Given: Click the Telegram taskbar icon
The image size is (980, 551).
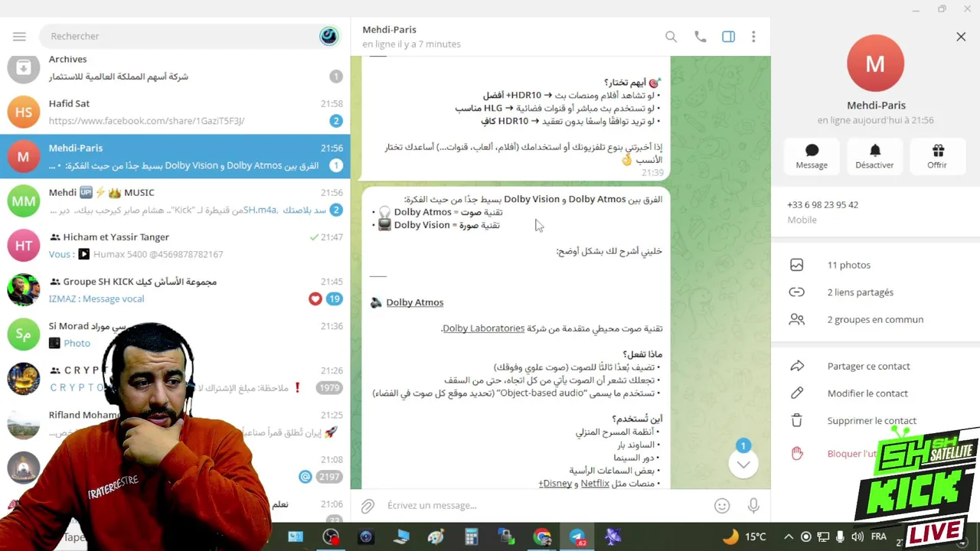Looking at the screenshot, I should [577, 537].
